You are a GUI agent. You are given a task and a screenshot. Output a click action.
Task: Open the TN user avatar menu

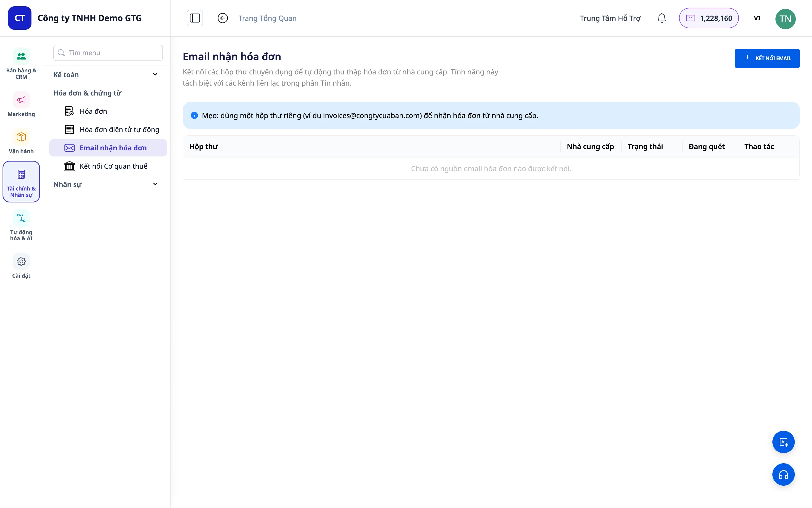(x=785, y=19)
